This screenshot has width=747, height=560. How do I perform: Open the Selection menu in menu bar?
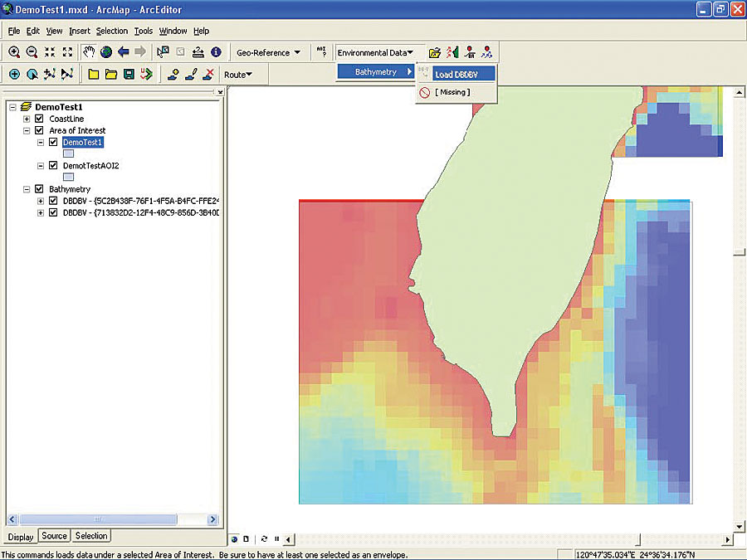point(111,31)
